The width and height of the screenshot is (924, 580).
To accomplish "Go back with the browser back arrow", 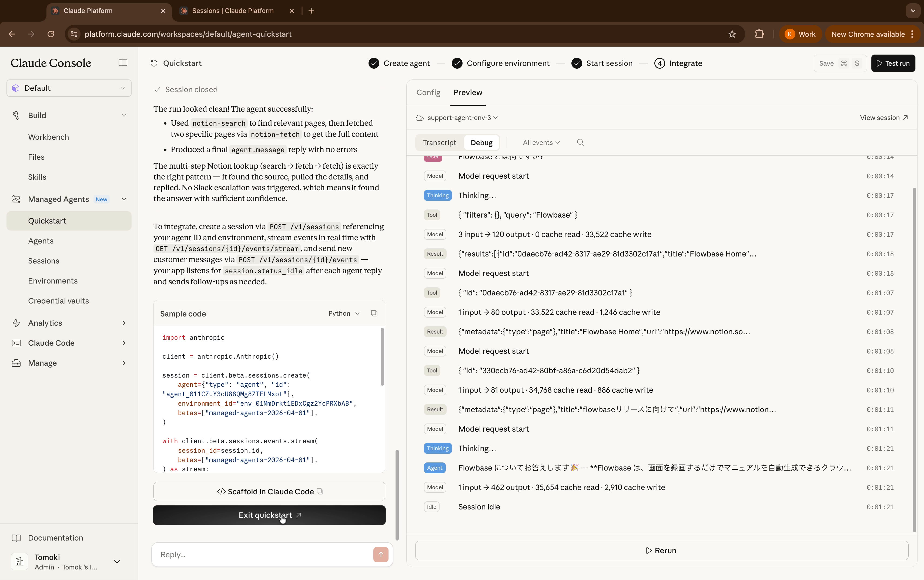I will [12, 34].
